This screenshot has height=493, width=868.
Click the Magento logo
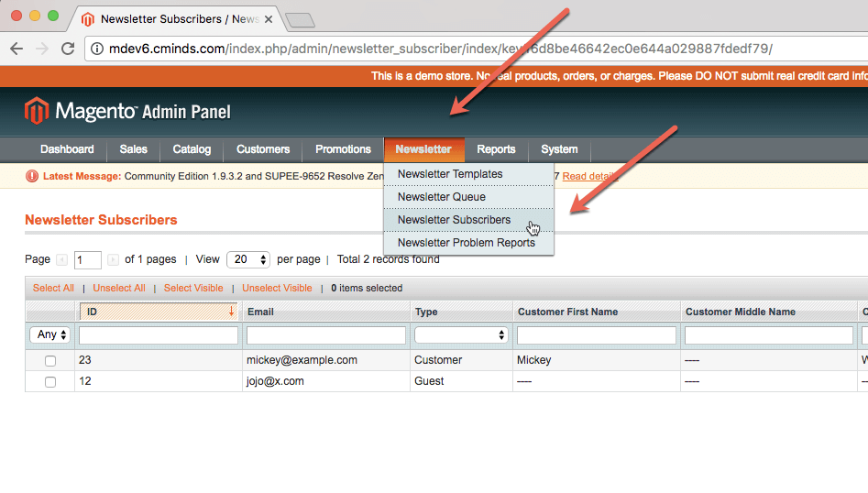[x=37, y=112]
